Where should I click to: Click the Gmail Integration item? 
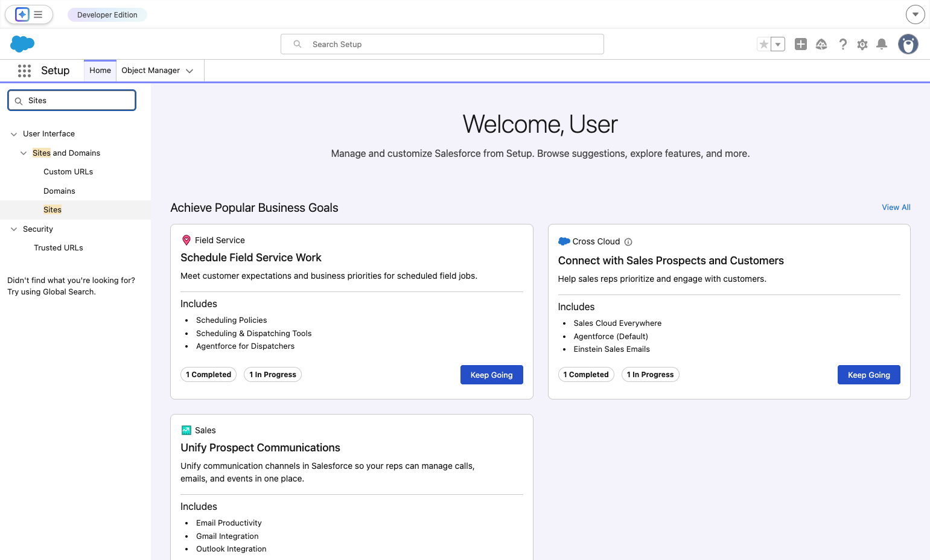(227, 536)
